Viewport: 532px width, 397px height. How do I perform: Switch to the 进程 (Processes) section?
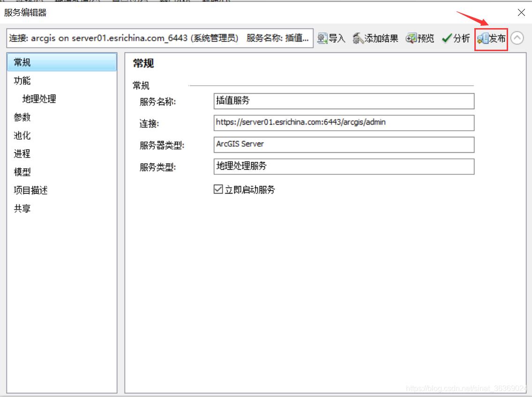[21, 154]
